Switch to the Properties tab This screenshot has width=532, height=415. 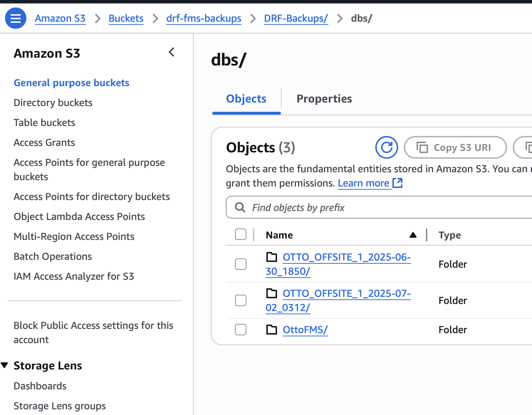tap(324, 99)
